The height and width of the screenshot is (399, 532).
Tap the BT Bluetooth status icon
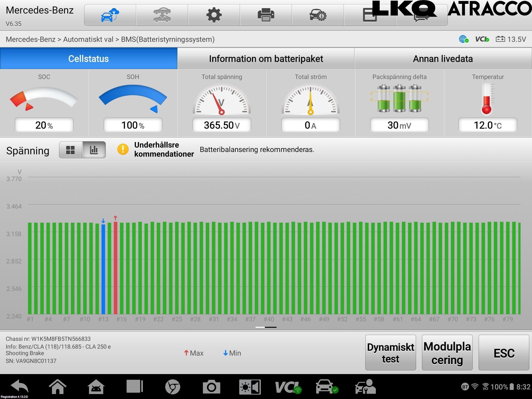(465, 387)
